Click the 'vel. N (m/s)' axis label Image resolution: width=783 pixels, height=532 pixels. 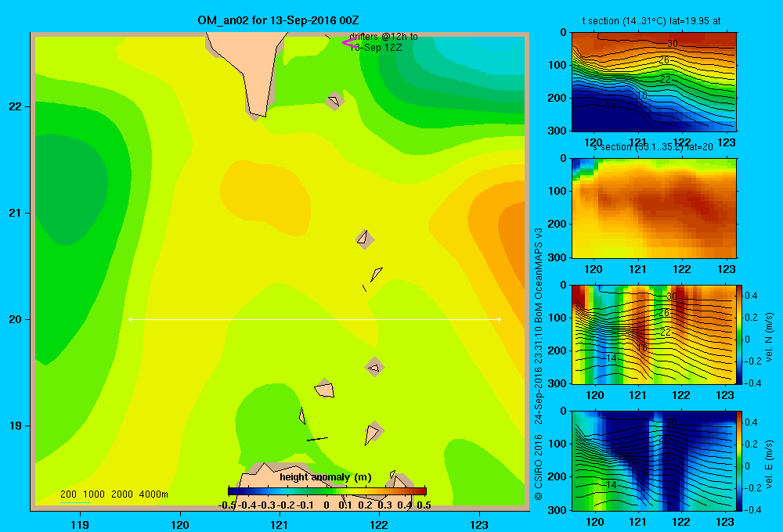[x=769, y=336]
